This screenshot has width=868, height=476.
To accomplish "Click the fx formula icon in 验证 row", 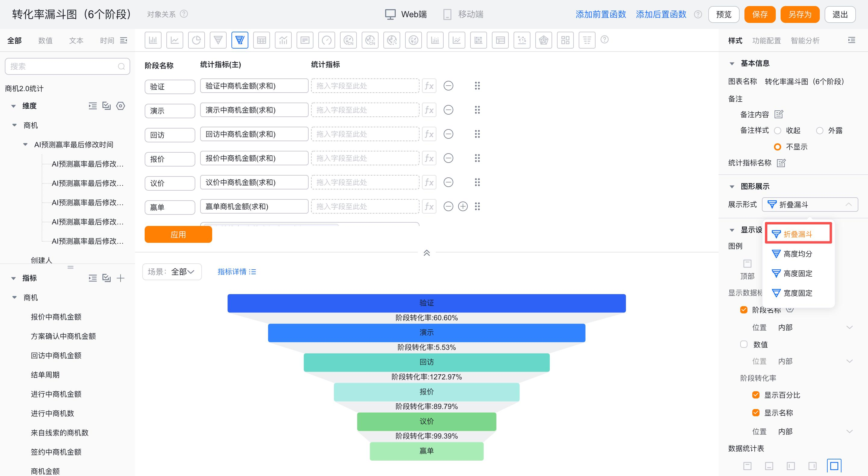I will (429, 86).
